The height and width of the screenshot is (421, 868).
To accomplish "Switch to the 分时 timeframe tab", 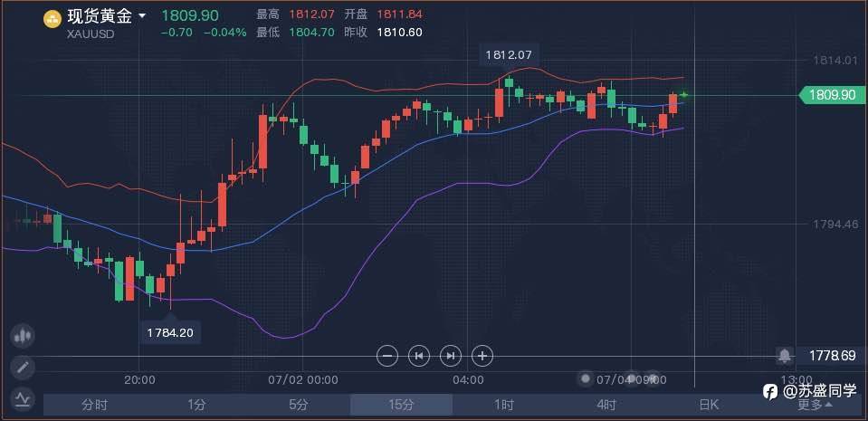I will coord(94,405).
